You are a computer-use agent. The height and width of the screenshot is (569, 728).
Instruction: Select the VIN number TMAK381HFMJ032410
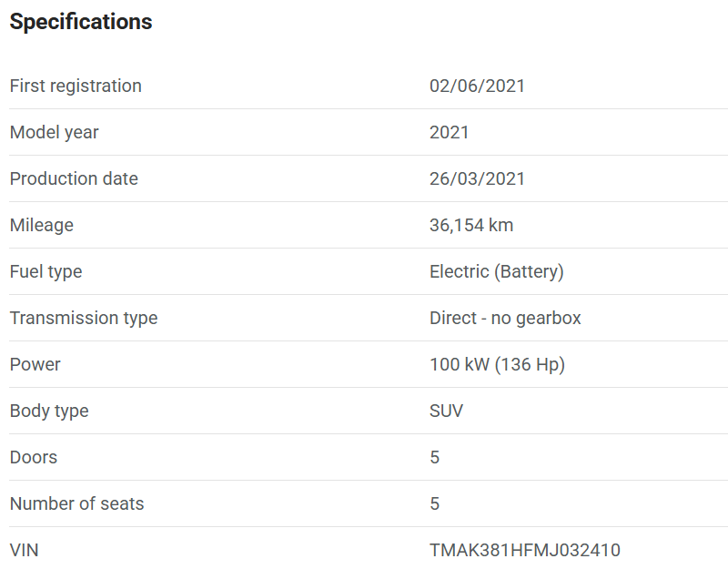click(524, 550)
